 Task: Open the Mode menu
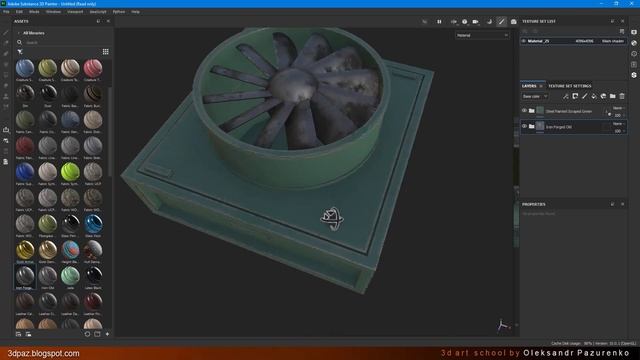[34, 12]
